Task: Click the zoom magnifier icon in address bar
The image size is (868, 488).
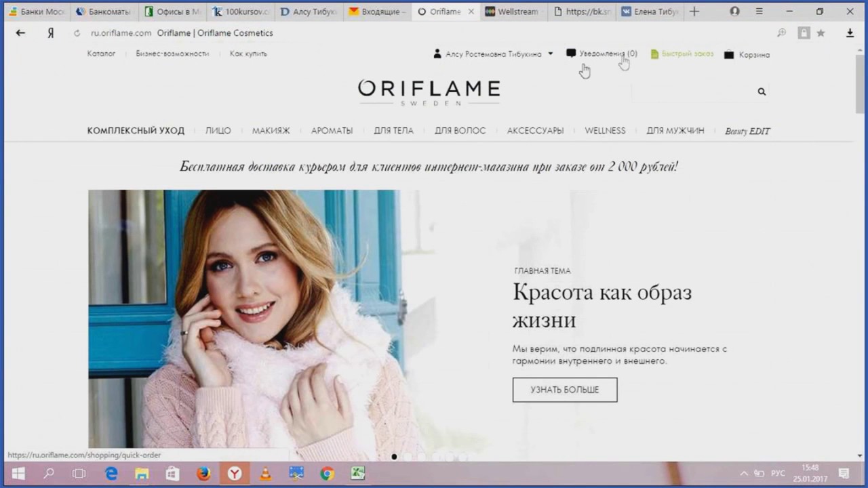Action: pyautogui.click(x=782, y=33)
